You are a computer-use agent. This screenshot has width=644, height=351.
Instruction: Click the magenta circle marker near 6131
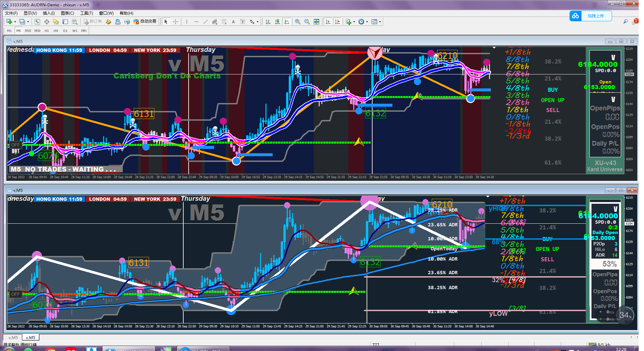click(x=127, y=111)
